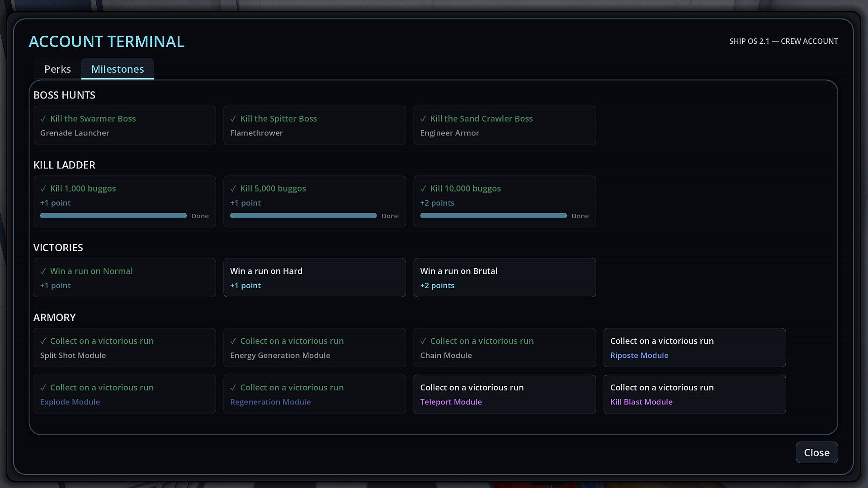Click checkmark beside Kill the Sand Crawler Boss

pyautogui.click(x=424, y=119)
